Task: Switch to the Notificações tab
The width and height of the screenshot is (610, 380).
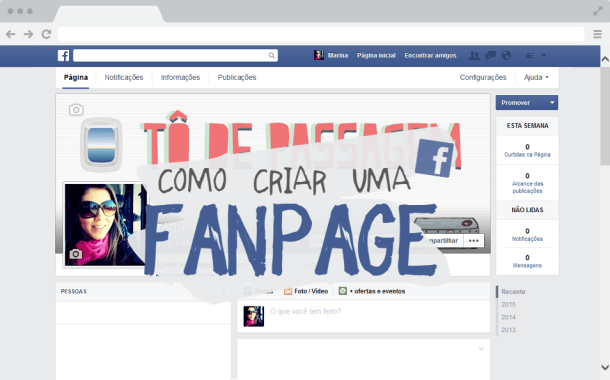Action: point(124,77)
